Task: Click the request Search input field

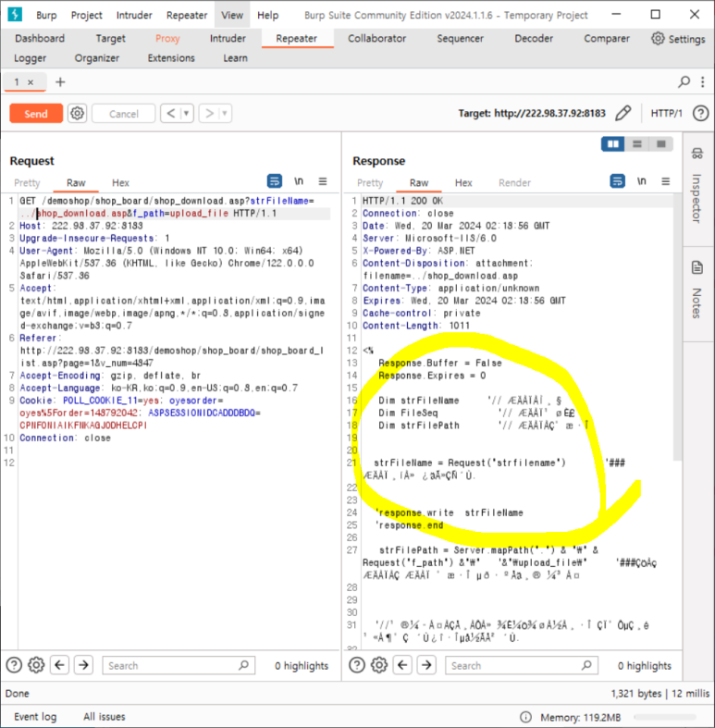Action: (179, 665)
